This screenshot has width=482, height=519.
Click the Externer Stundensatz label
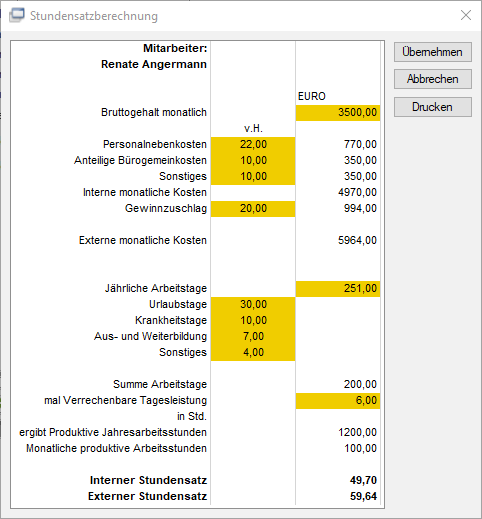[147, 496]
